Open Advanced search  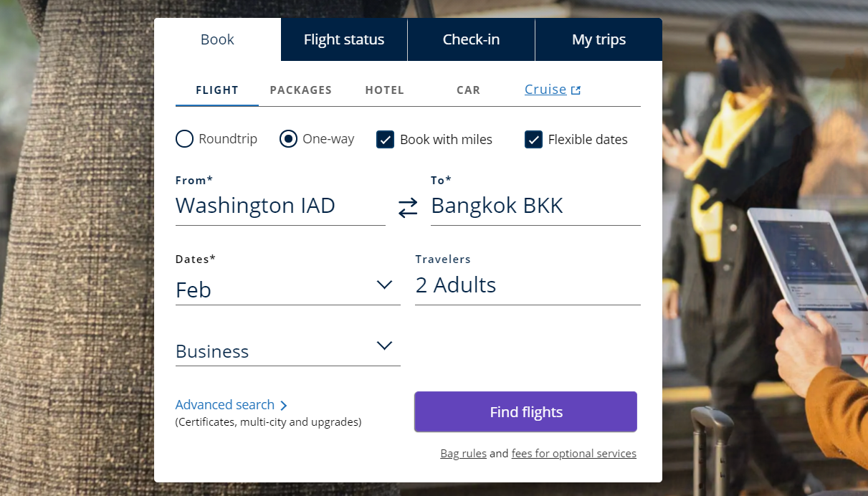[224, 404]
